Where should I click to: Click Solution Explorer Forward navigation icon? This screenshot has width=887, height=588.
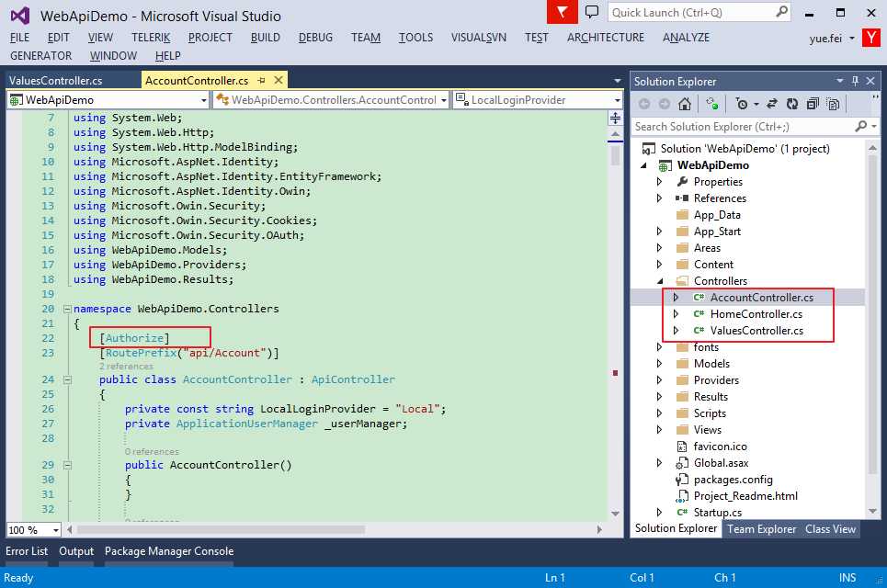coord(665,104)
